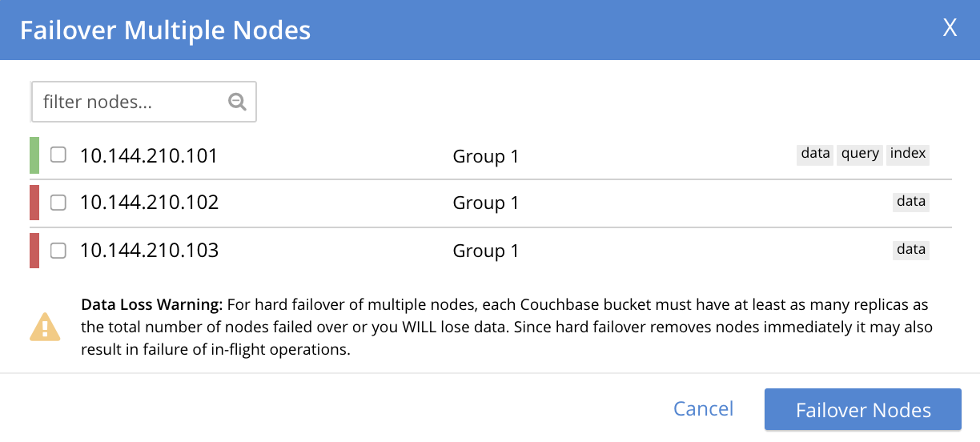Viewport: 980px width, 442px height.
Task: Click the green status bar of node 101
Action: 34,155
